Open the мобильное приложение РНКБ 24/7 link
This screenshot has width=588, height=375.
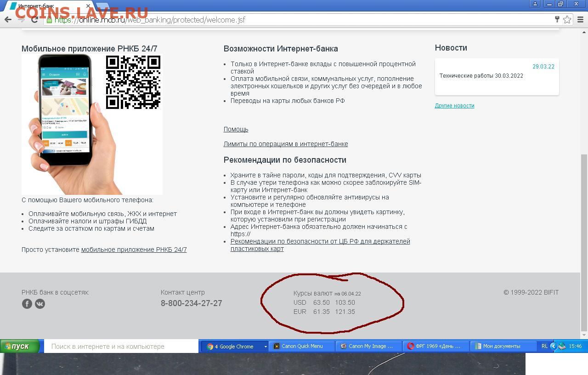pos(134,250)
